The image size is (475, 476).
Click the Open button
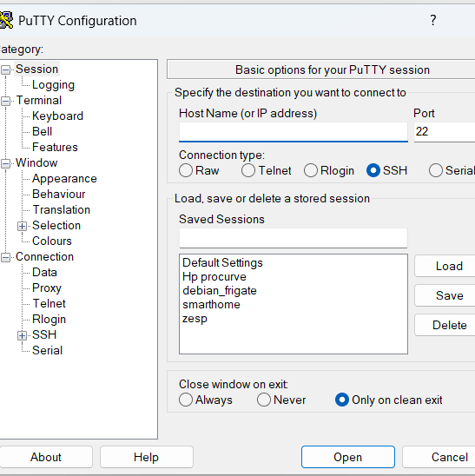point(348,457)
